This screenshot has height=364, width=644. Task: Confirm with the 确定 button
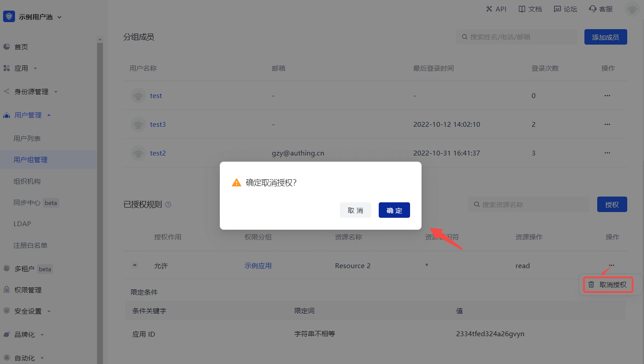tap(394, 210)
